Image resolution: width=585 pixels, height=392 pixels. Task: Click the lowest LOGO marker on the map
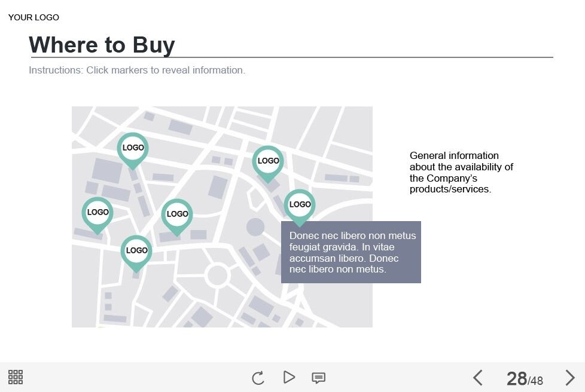coord(136,251)
